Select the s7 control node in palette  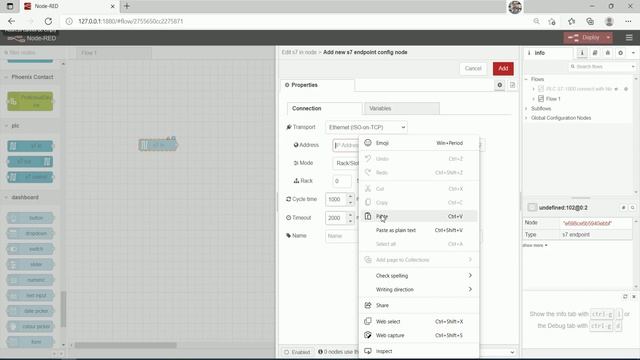click(x=30, y=177)
